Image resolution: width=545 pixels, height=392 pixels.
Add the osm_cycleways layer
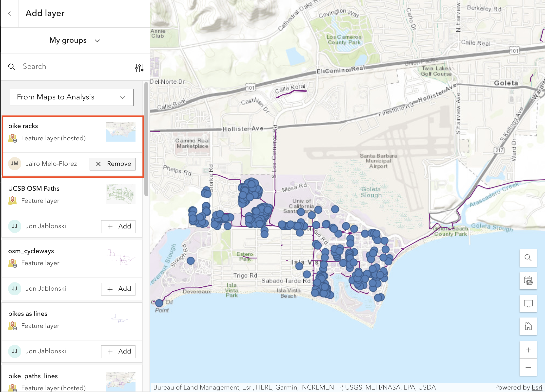[x=118, y=289]
